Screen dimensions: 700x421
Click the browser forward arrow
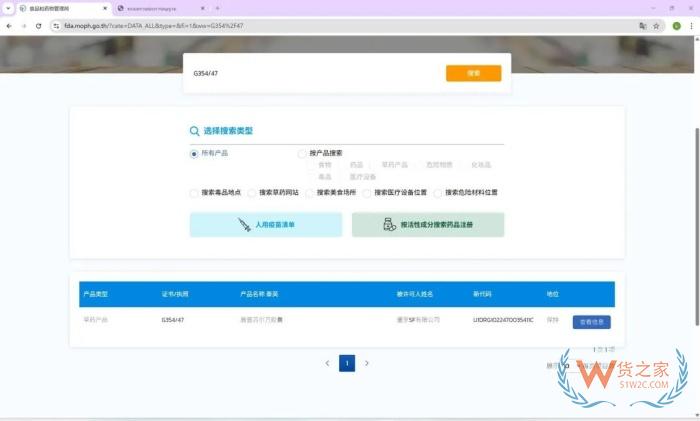(x=24, y=26)
